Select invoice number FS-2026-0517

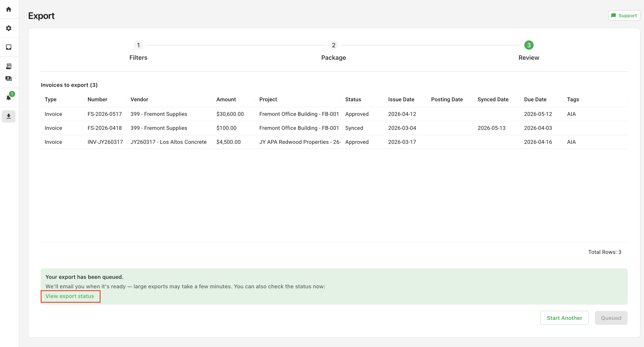pyautogui.click(x=105, y=114)
